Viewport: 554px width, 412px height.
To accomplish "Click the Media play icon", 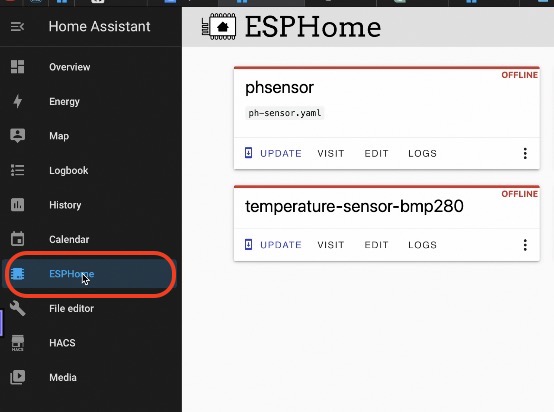I will 17,377.
